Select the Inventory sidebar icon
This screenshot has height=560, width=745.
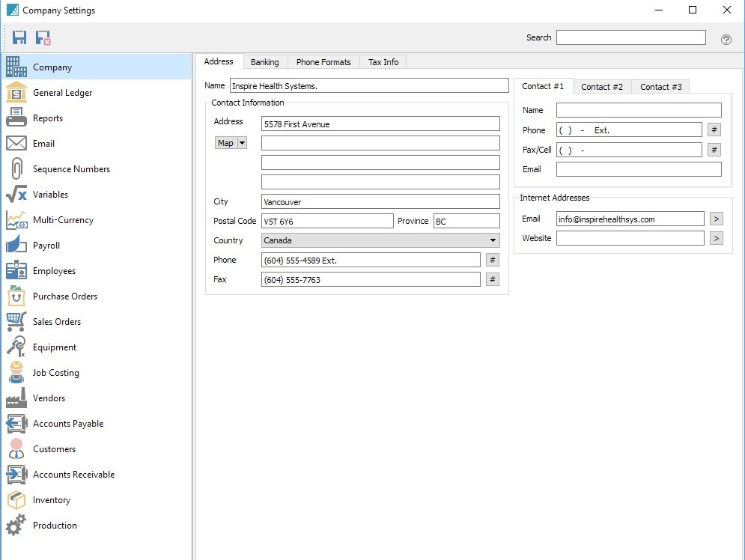16,499
